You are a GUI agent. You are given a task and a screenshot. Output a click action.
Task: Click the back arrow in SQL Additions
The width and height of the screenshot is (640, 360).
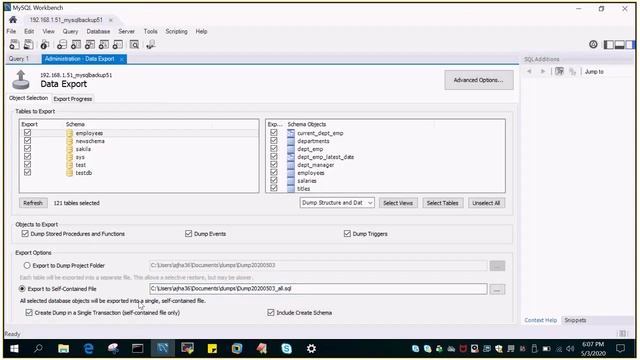529,71
